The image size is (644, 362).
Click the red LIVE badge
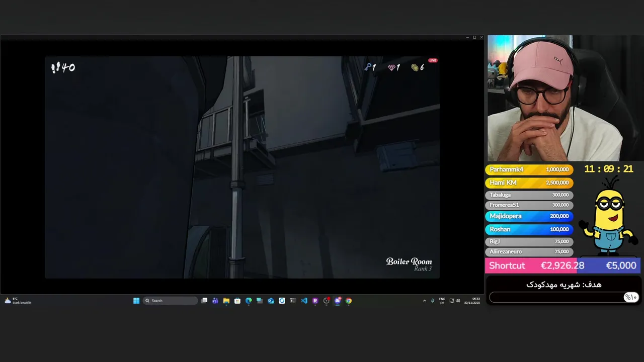click(433, 60)
